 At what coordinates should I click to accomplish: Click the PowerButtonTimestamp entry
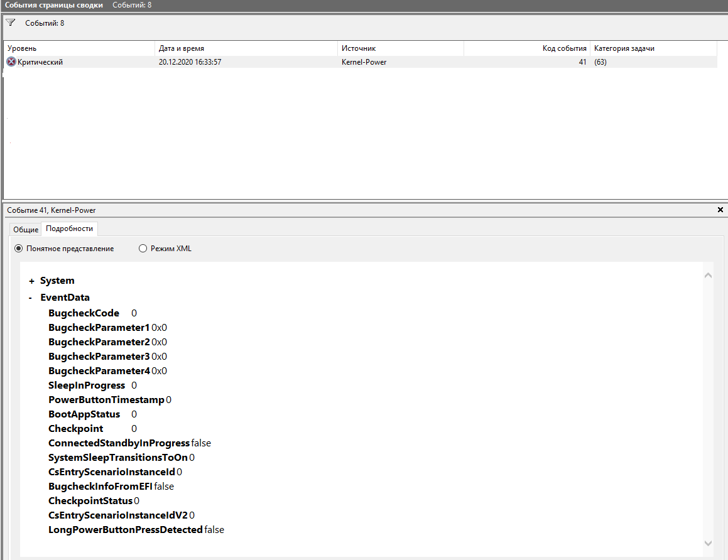point(109,399)
